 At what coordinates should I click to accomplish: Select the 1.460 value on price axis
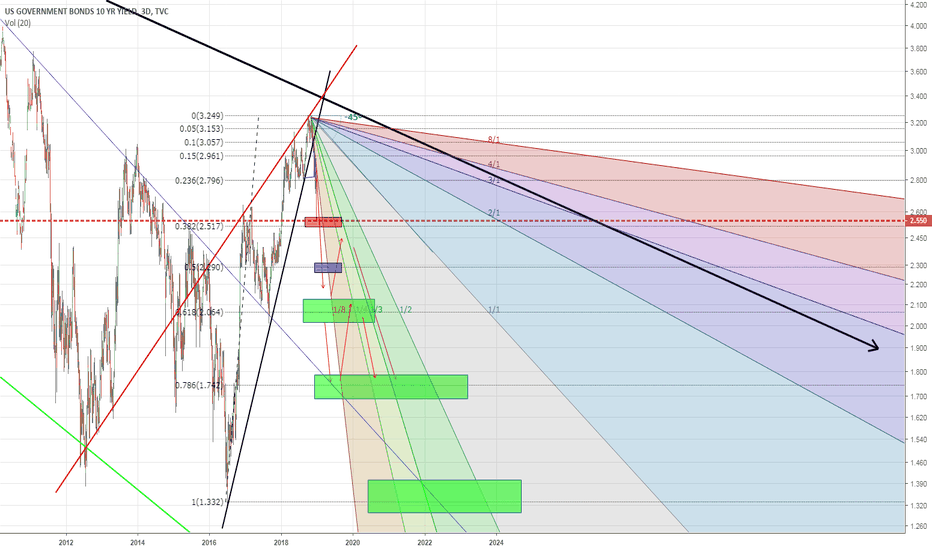coord(918,462)
